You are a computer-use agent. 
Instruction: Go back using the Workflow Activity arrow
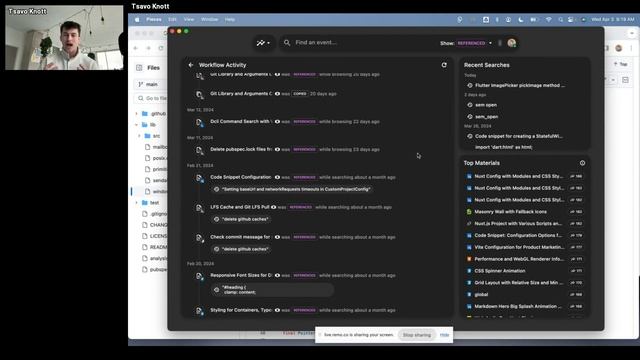coord(191,65)
